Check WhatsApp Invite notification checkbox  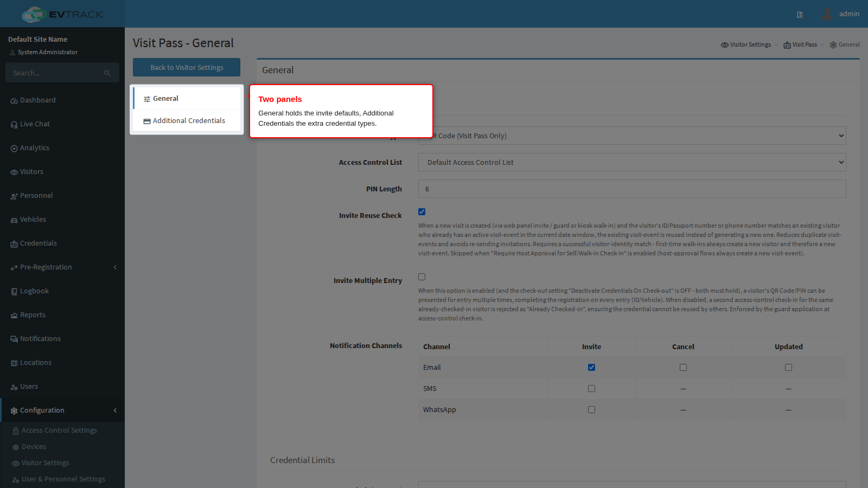(x=591, y=409)
